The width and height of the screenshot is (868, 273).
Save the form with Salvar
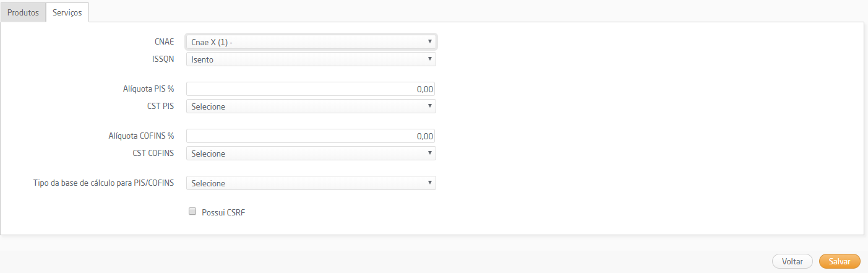click(840, 262)
